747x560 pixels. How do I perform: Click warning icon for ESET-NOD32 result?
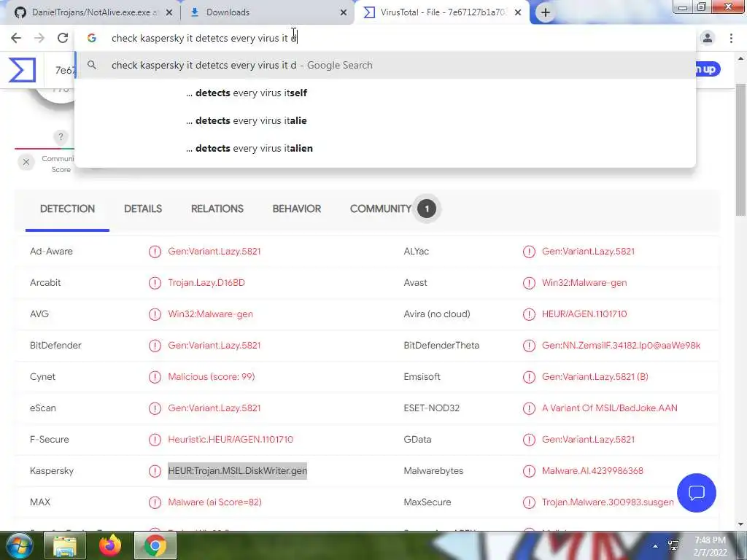[x=529, y=408]
